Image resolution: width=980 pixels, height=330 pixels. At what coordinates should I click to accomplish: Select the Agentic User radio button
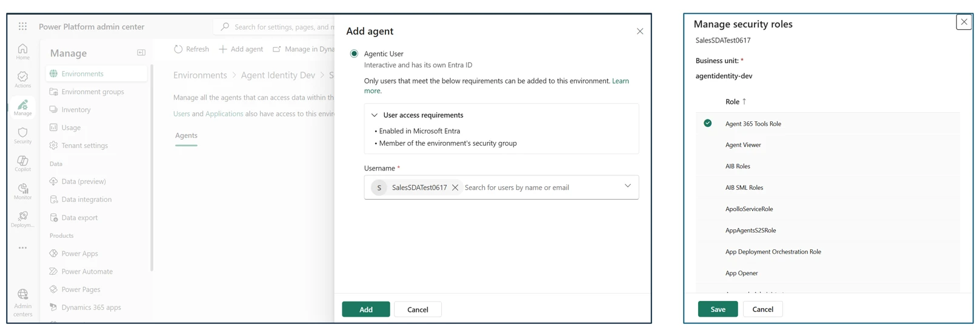(x=354, y=53)
